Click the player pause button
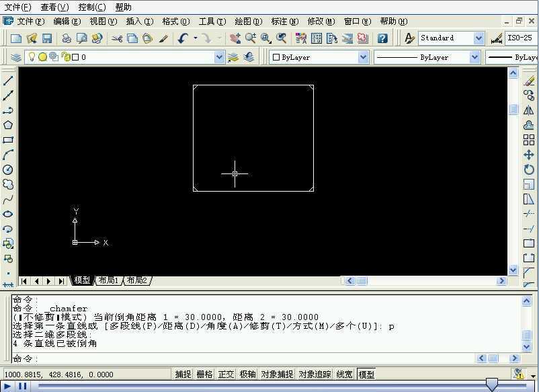This screenshot has height=392, width=539. click(23, 386)
